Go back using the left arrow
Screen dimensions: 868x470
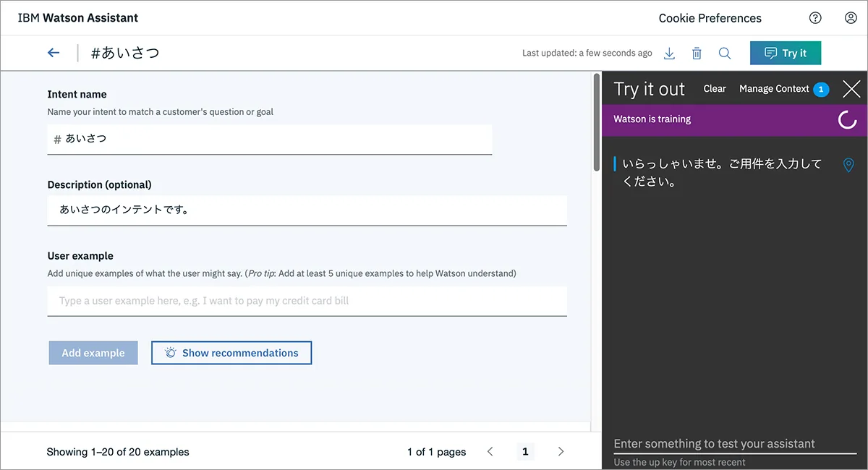[x=53, y=53]
